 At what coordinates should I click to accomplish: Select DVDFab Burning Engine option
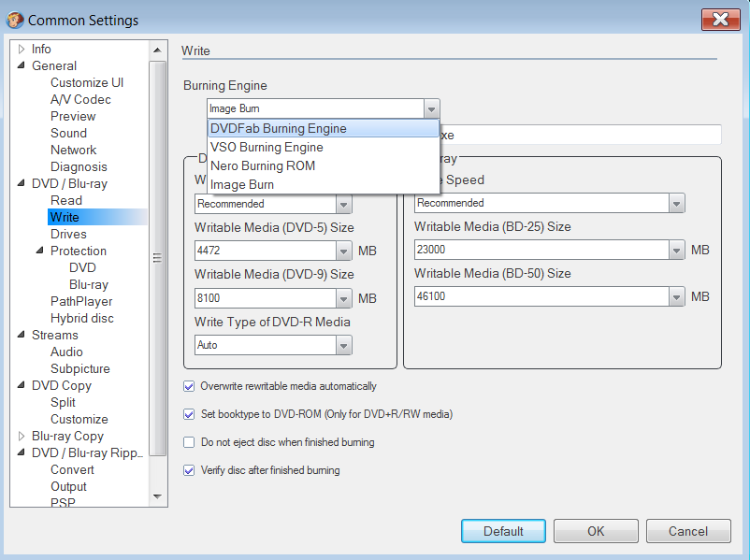tap(324, 129)
